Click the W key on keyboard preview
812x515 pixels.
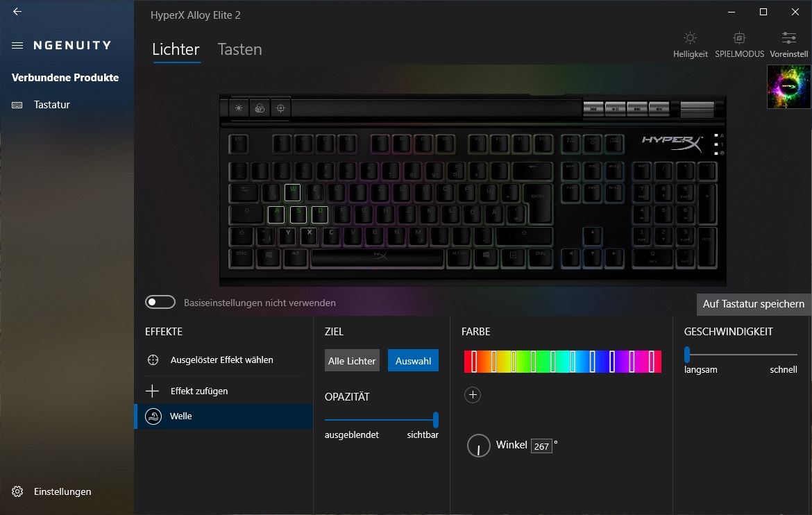(x=293, y=192)
